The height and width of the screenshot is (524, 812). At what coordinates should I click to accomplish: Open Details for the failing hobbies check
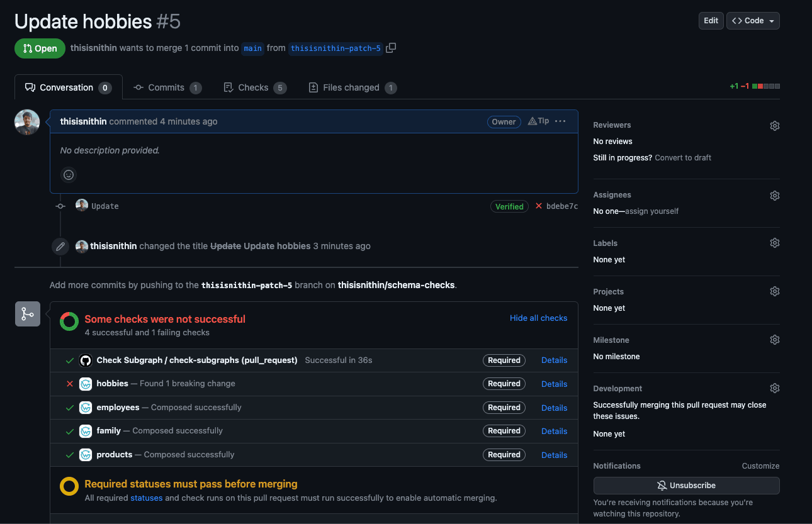554,384
